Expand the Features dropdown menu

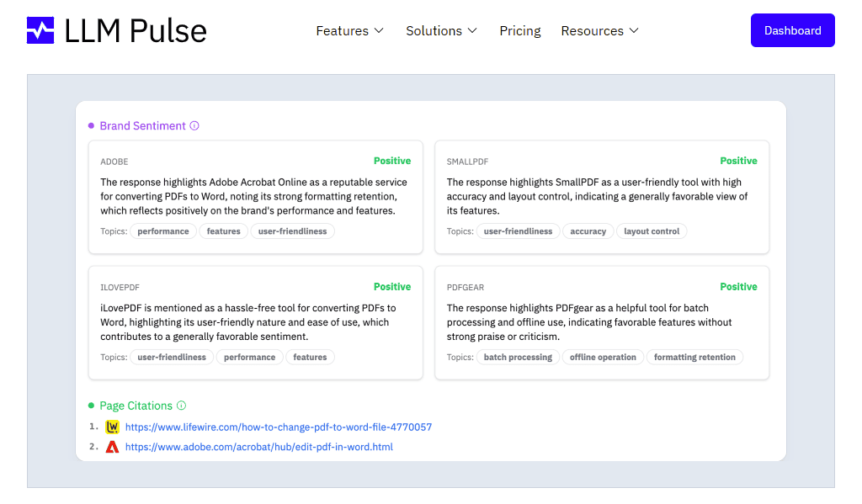tap(349, 31)
